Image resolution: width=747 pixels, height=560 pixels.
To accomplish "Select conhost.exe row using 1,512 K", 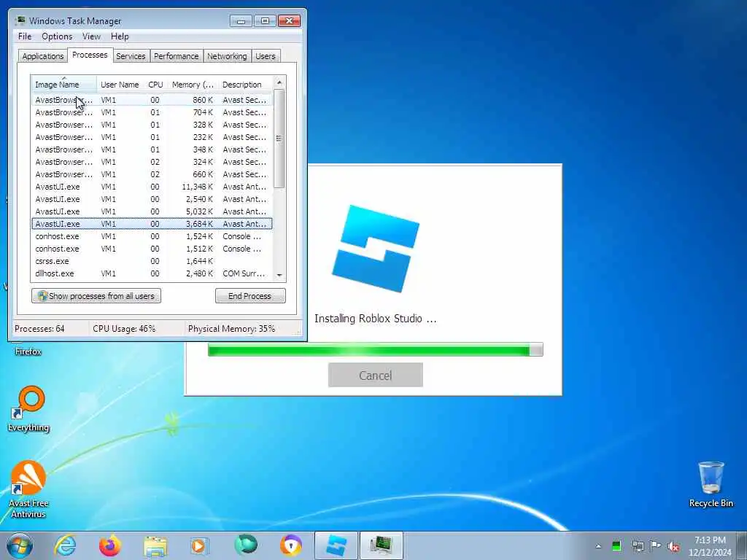I will (x=152, y=249).
